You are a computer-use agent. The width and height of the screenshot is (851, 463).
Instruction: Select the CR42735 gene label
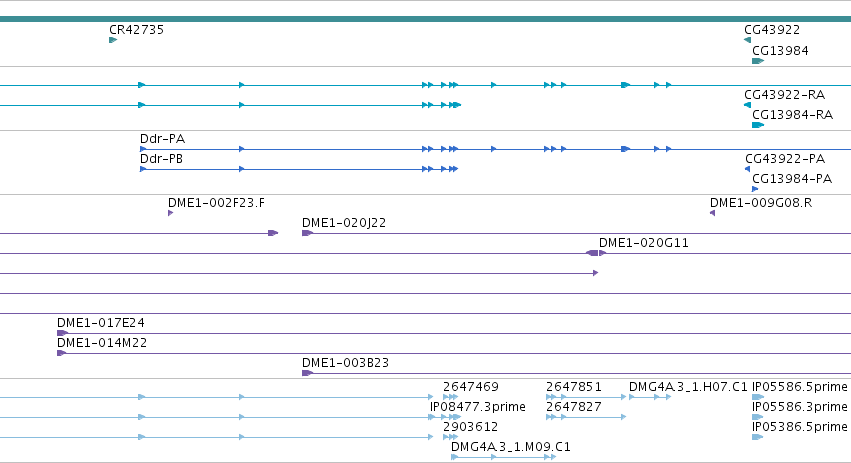pos(136,30)
